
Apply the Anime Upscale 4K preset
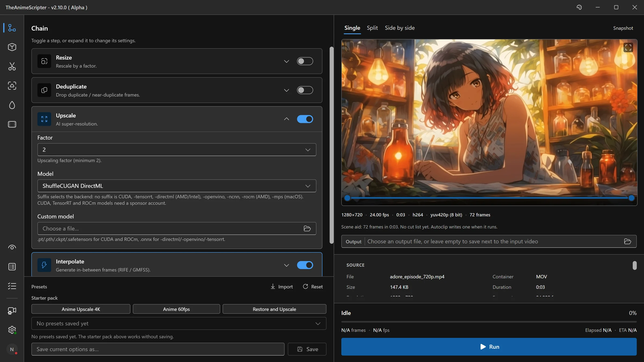(x=81, y=309)
